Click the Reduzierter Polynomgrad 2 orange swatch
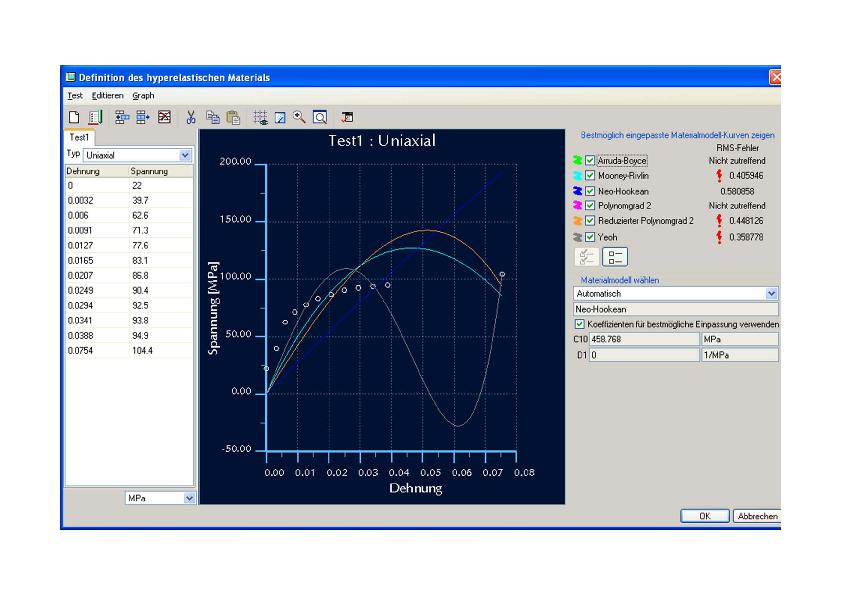The image size is (841, 595). [577, 221]
